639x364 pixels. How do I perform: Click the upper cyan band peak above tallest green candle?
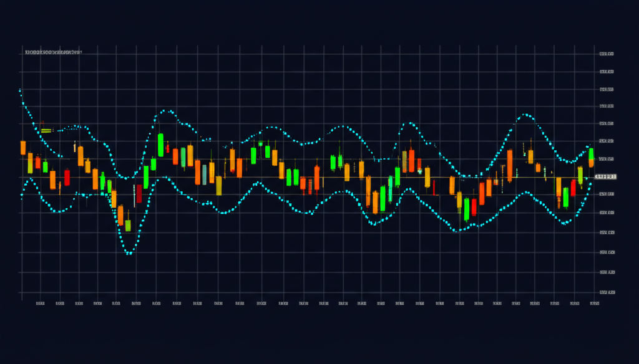coord(167,112)
